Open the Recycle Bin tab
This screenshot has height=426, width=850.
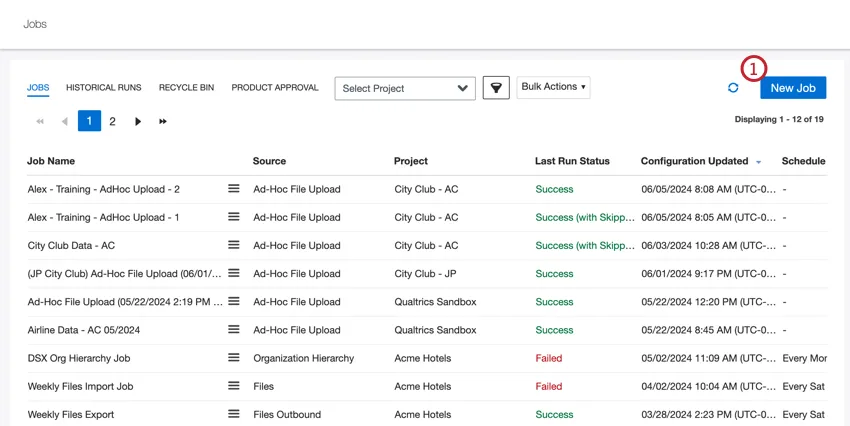[x=186, y=88]
